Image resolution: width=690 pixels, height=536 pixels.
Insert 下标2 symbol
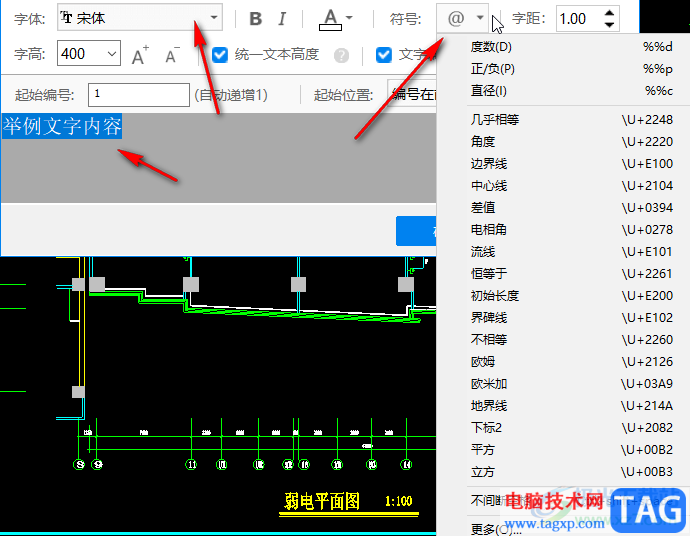[571, 428]
